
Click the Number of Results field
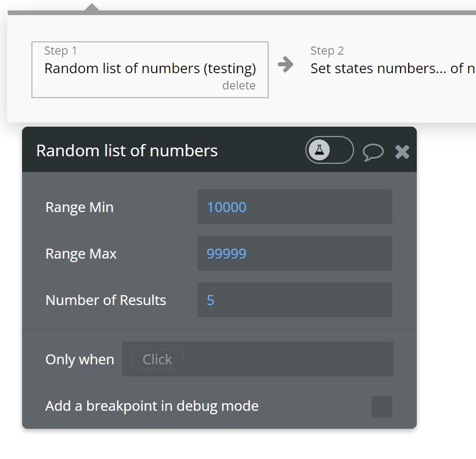click(x=295, y=300)
